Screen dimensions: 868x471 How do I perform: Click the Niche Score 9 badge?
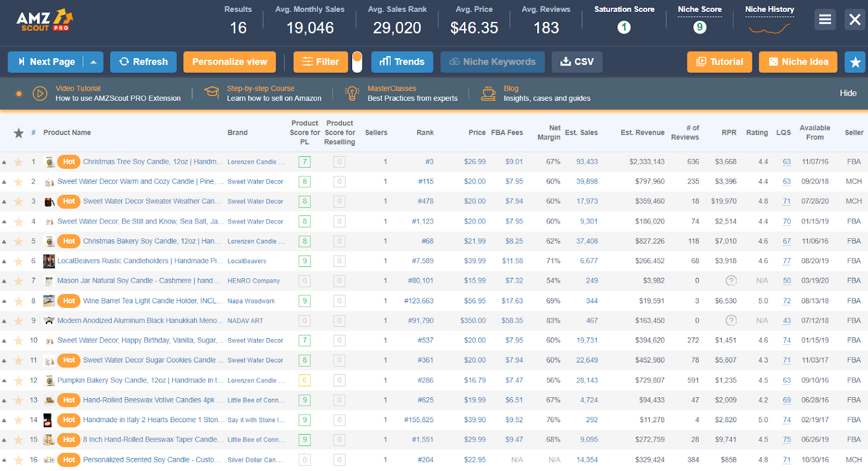(x=700, y=27)
